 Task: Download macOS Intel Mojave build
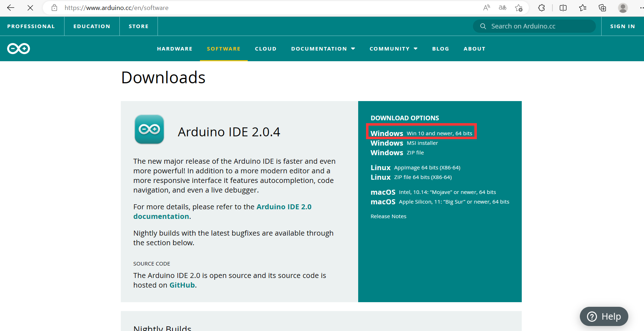point(433,192)
